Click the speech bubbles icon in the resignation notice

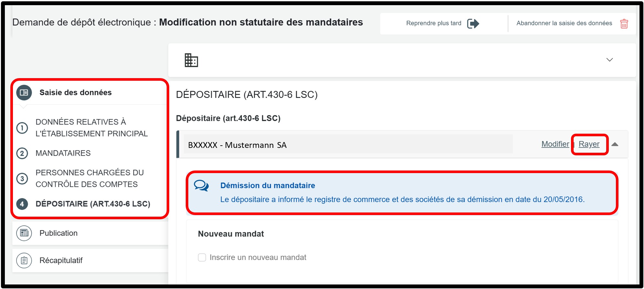point(201,186)
